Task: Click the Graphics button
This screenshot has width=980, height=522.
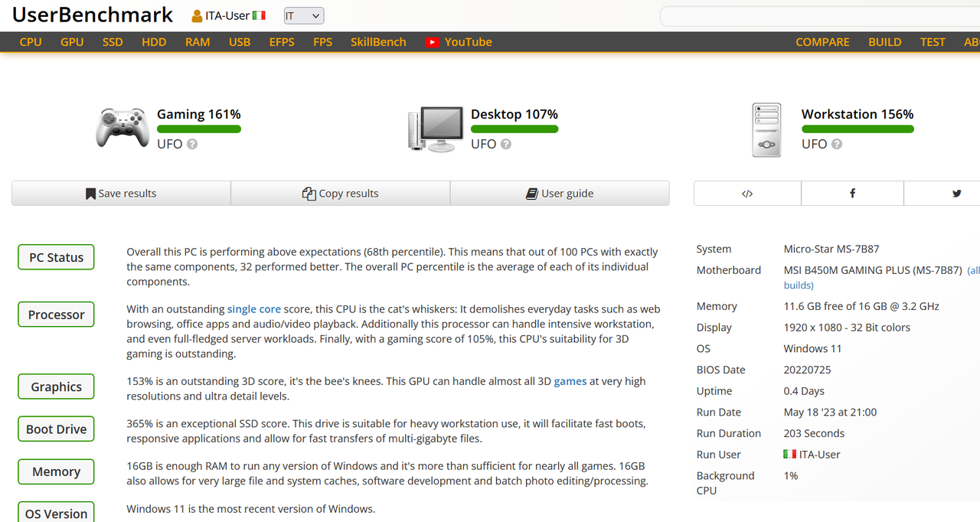Action: click(x=56, y=387)
